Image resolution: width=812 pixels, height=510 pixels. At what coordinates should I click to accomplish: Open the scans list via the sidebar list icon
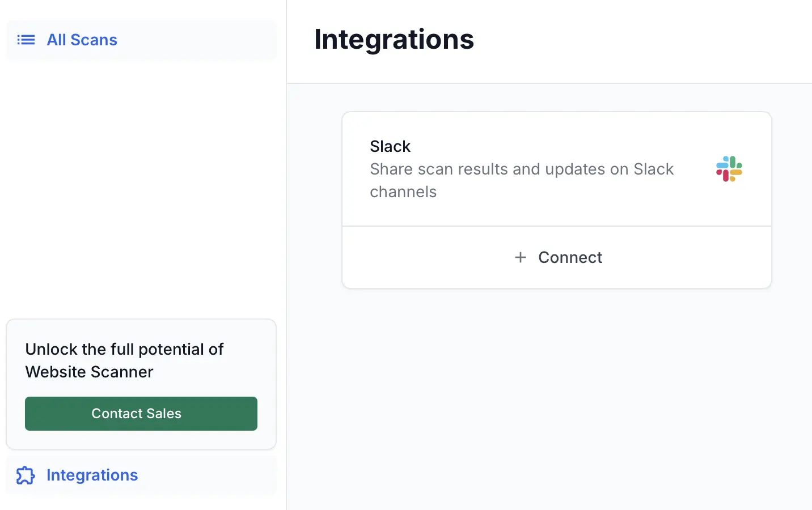coord(26,40)
